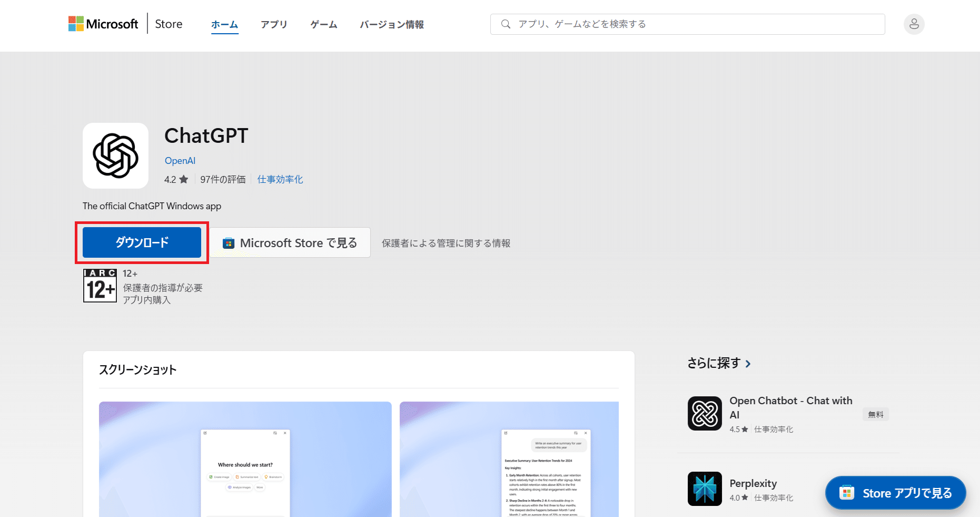Click 'The official ChatGPT Windows app' description

152,206
